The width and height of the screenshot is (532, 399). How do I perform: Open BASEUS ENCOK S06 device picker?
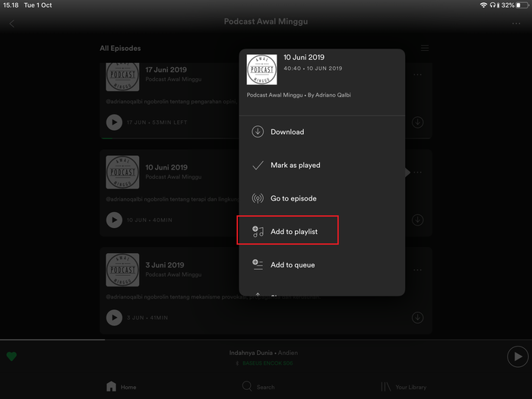264,363
